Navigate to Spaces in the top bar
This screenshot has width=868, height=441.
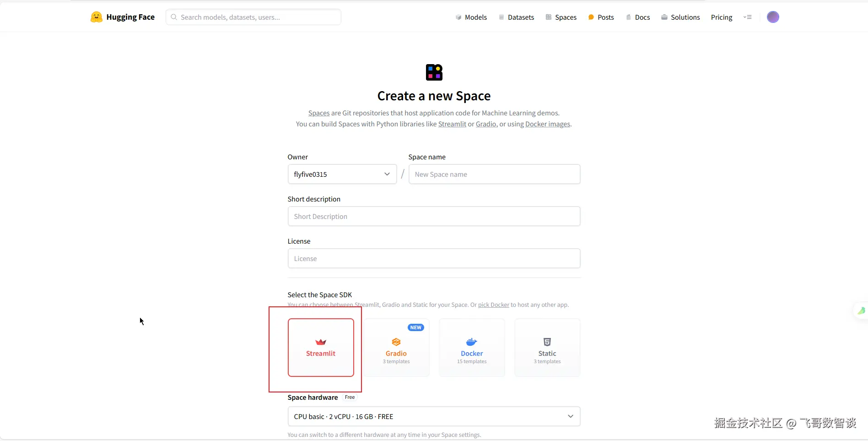[561, 17]
